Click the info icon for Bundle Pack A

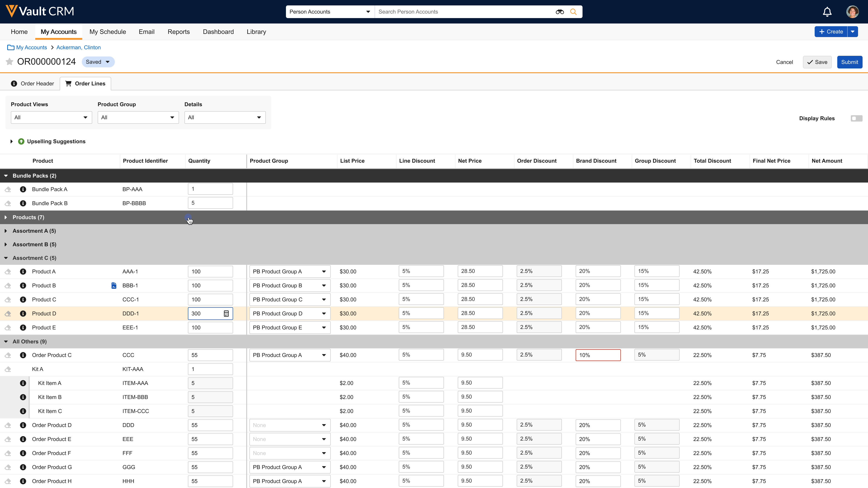(x=23, y=189)
